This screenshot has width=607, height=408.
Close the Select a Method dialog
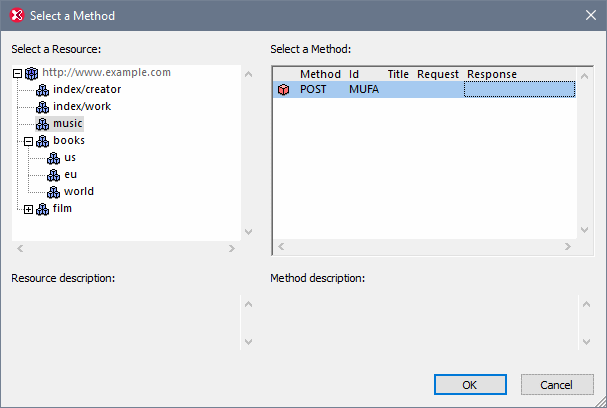(589, 15)
